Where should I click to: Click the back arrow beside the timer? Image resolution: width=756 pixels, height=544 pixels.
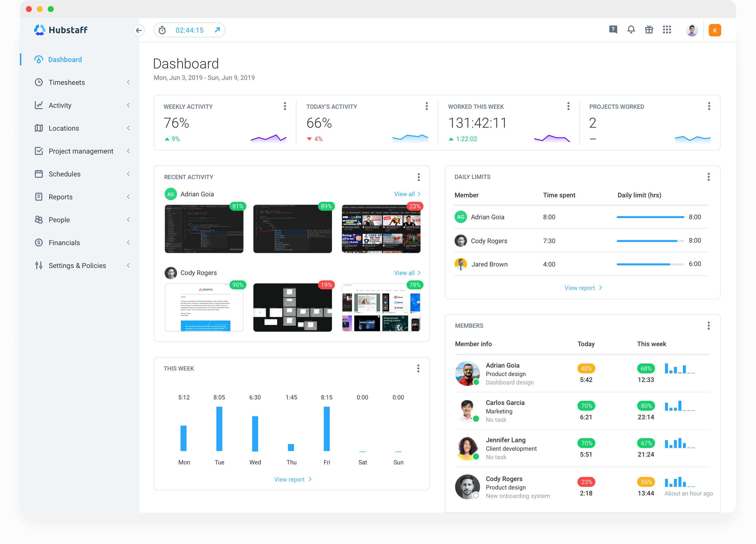point(139,30)
